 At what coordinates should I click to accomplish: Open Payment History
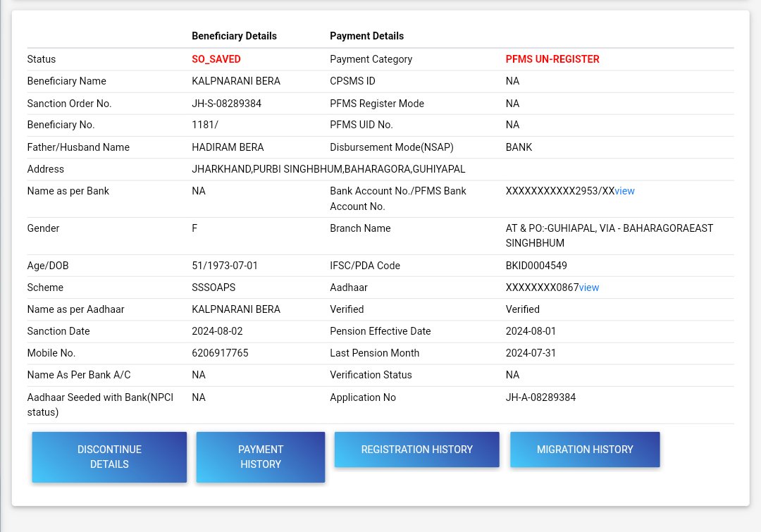click(x=261, y=457)
